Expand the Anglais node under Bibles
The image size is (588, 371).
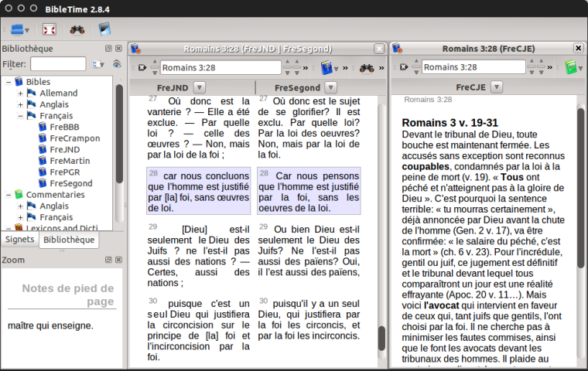click(20, 104)
